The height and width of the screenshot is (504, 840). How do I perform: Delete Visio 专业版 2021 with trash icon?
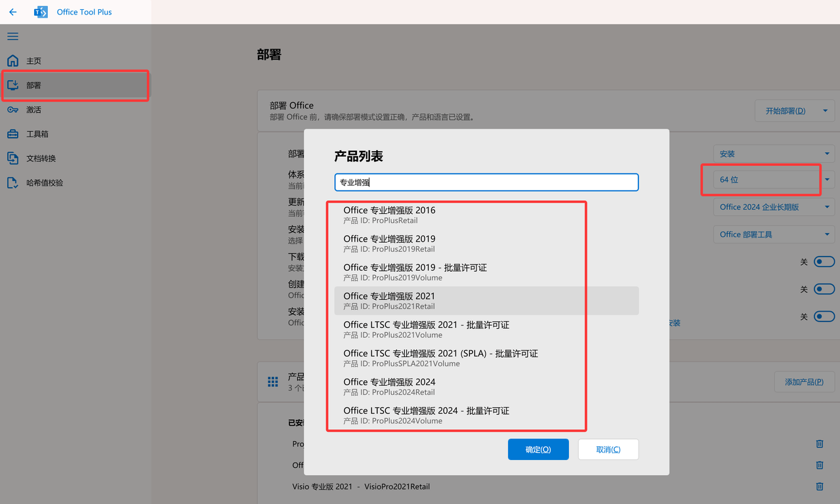pyautogui.click(x=819, y=486)
